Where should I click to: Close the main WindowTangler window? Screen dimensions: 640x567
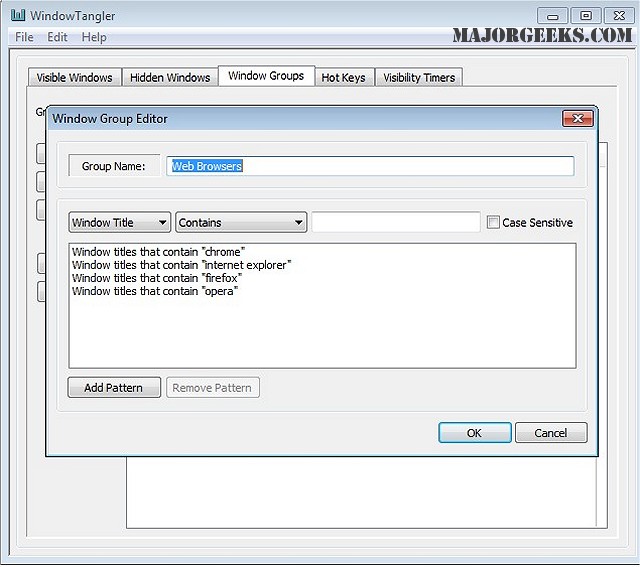(619, 16)
